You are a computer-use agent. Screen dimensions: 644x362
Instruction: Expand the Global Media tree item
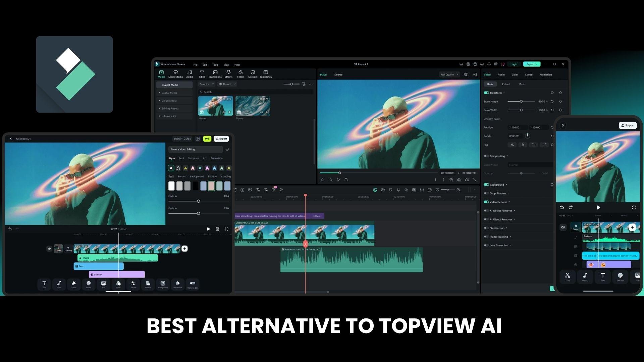(x=174, y=93)
